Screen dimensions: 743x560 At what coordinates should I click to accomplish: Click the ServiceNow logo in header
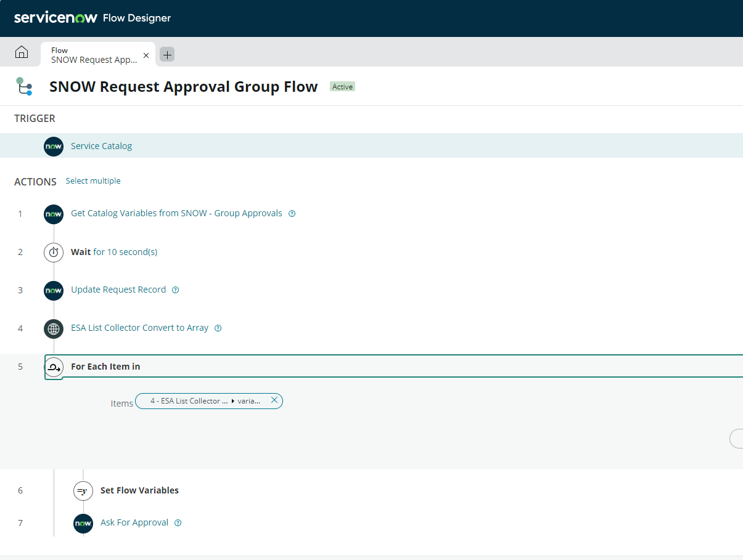point(55,18)
